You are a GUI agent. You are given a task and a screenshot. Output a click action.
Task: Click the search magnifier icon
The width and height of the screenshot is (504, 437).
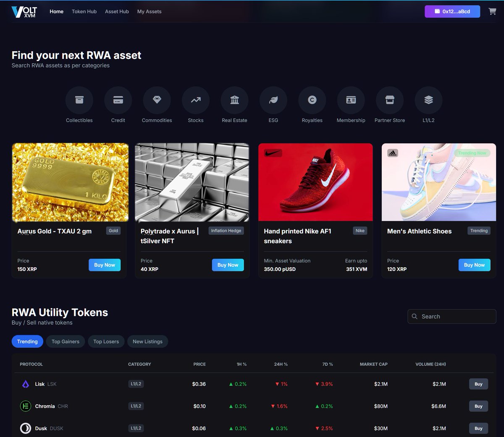pos(415,316)
